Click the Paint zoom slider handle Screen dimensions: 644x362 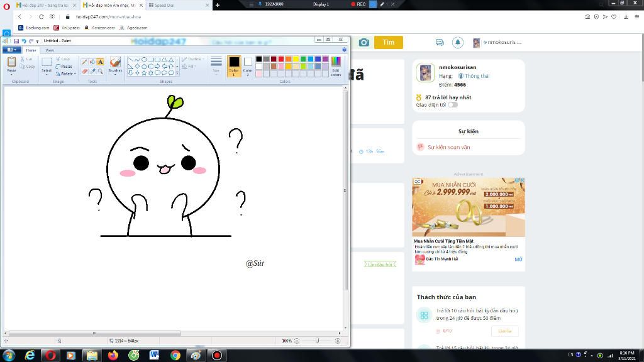[x=317, y=341]
